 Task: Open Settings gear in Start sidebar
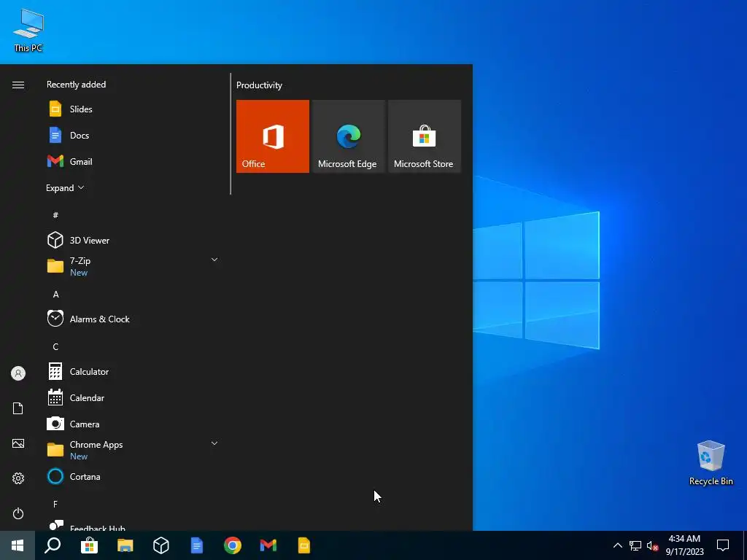coord(18,478)
